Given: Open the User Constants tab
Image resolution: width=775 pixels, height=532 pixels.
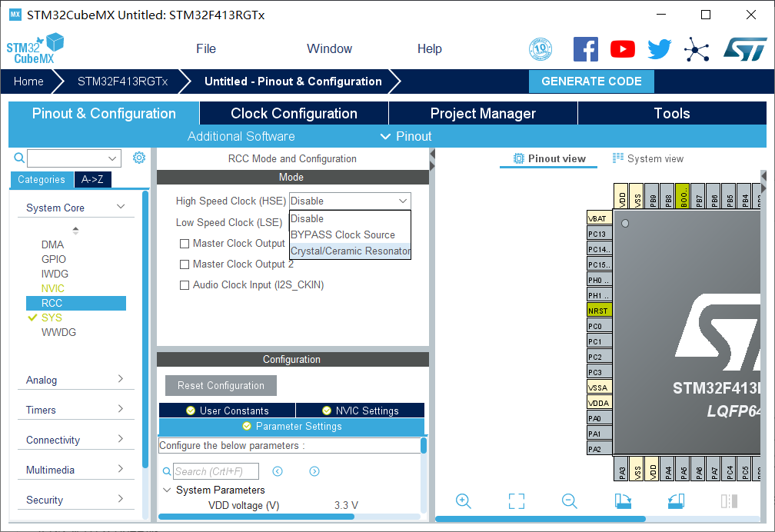Looking at the screenshot, I should [228, 411].
